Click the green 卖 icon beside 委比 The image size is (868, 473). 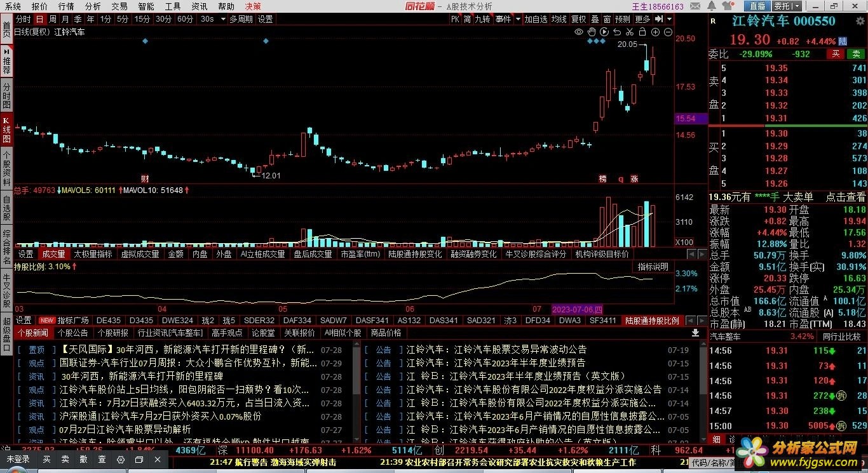tap(857, 54)
